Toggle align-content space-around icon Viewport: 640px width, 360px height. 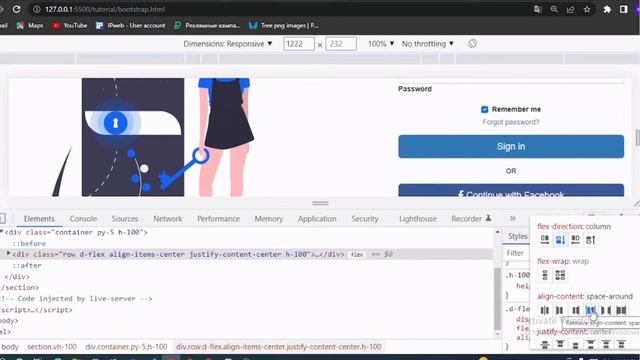click(591, 310)
